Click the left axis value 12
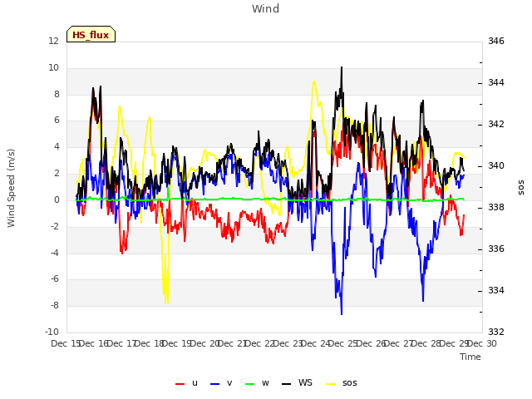This screenshot has height=399, width=532. pyautogui.click(x=53, y=41)
